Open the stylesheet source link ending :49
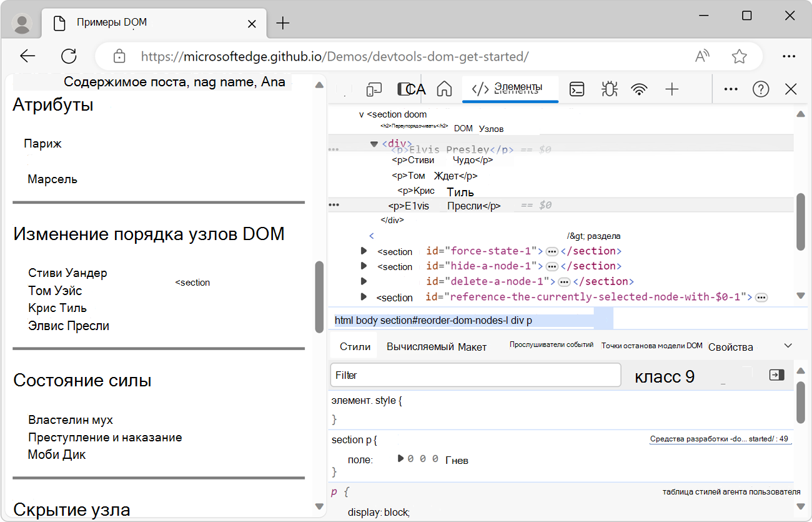 [720, 439]
